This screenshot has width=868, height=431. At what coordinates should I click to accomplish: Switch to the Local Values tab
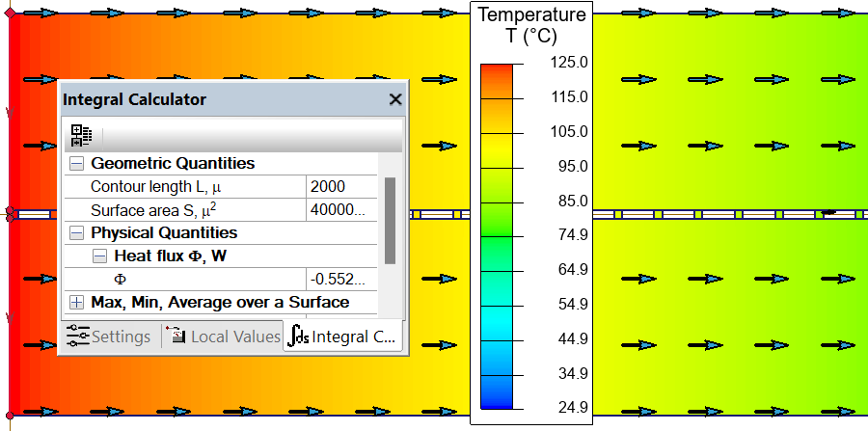[223, 337]
